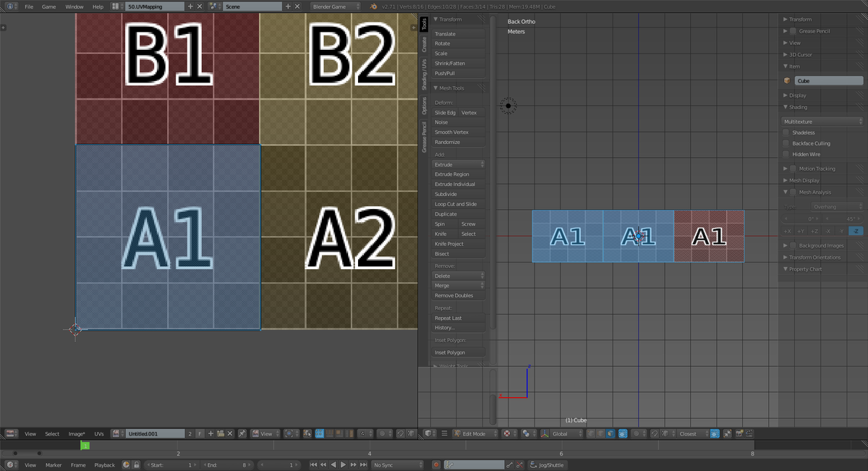Open the UVs menu in the image editor
The width and height of the screenshot is (868, 471).
[x=99, y=434]
